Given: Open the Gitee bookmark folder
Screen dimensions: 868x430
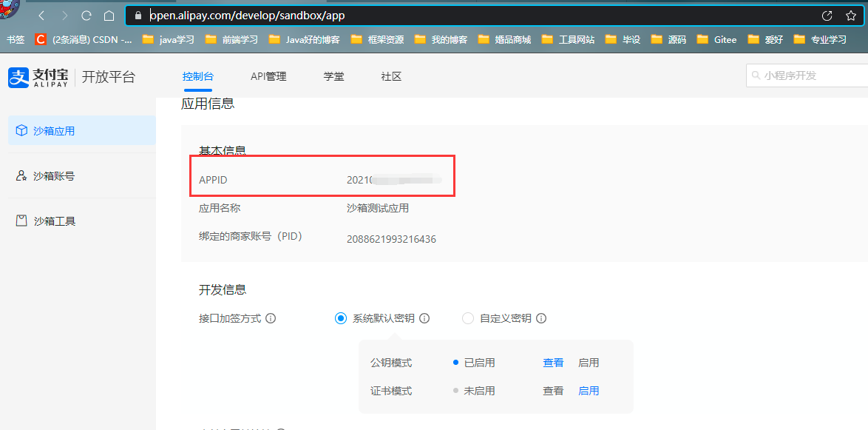Looking at the screenshot, I should coord(717,39).
